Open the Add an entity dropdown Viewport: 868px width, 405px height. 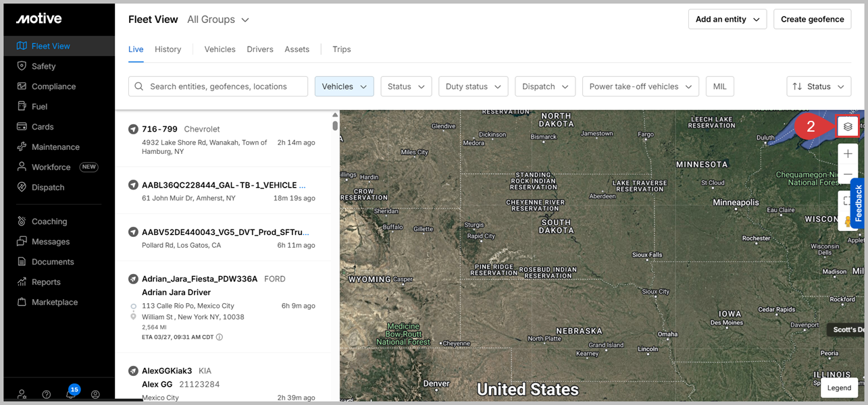click(727, 20)
